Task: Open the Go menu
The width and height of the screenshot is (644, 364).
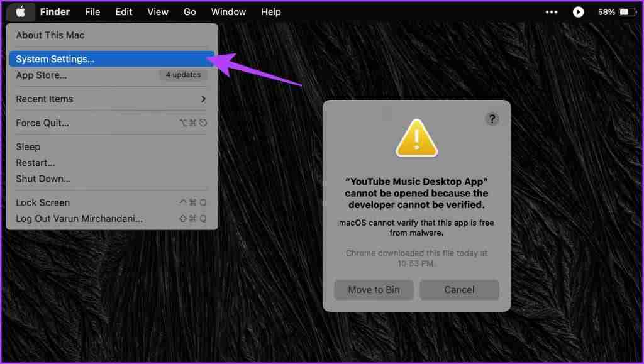Action: tap(190, 13)
